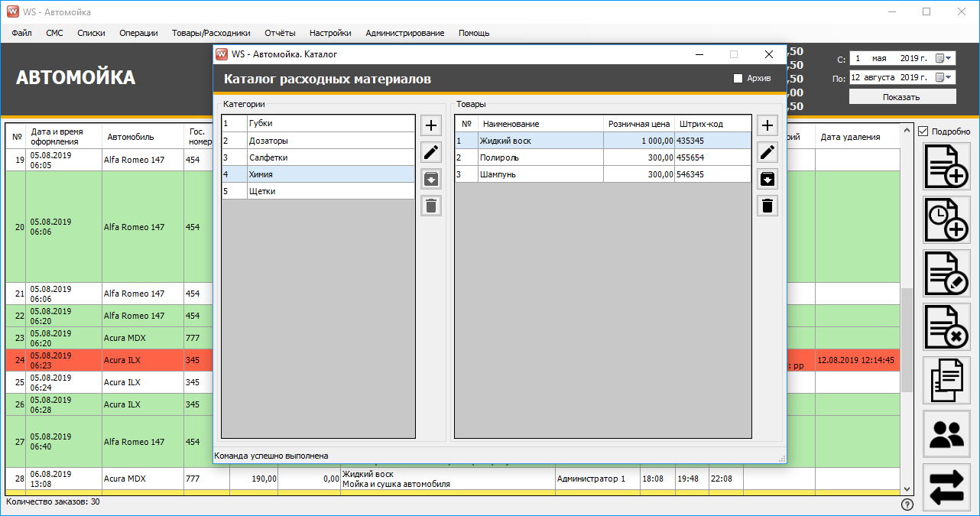
Task: Click the edit category pencil icon
Action: [431, 152]
